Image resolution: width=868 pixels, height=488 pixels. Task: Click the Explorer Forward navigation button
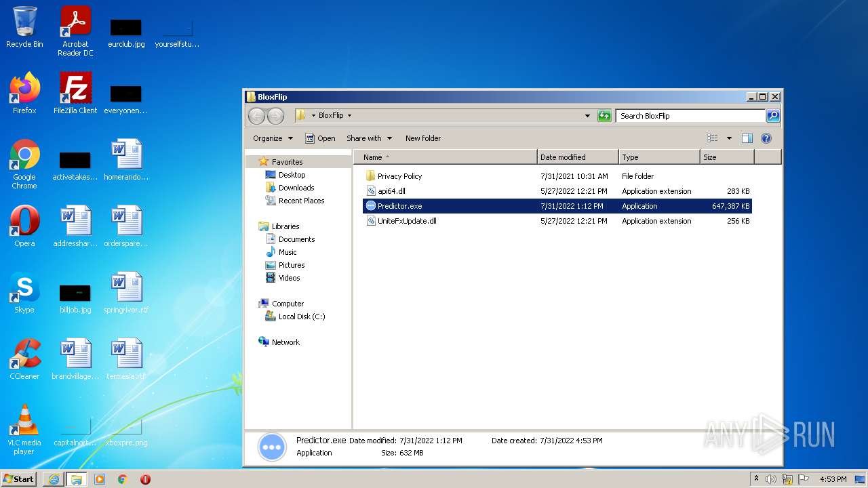275,116
